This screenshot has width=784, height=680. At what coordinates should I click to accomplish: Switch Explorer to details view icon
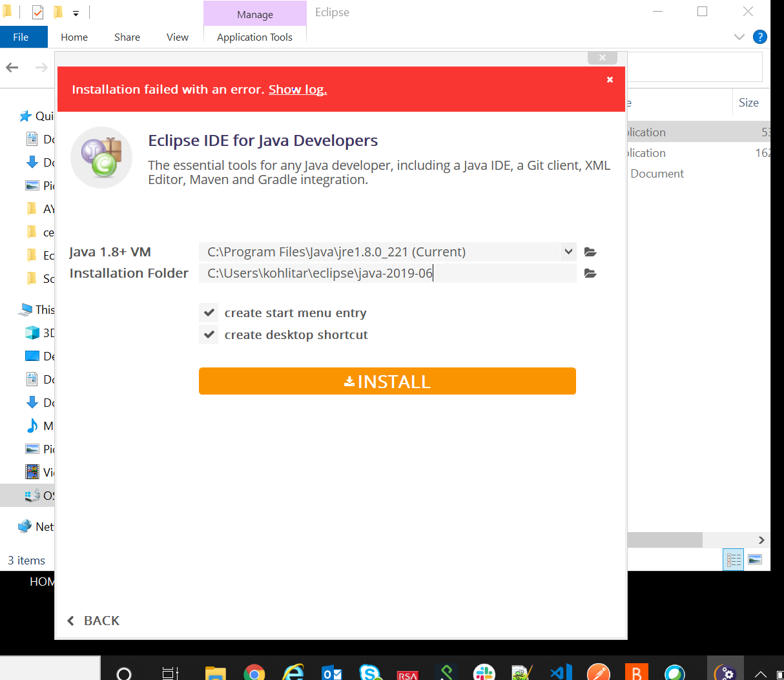[x=734, y=560]
